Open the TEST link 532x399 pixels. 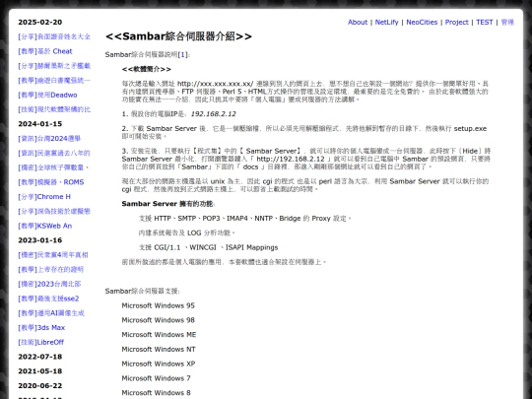click(x=484, y=22)
